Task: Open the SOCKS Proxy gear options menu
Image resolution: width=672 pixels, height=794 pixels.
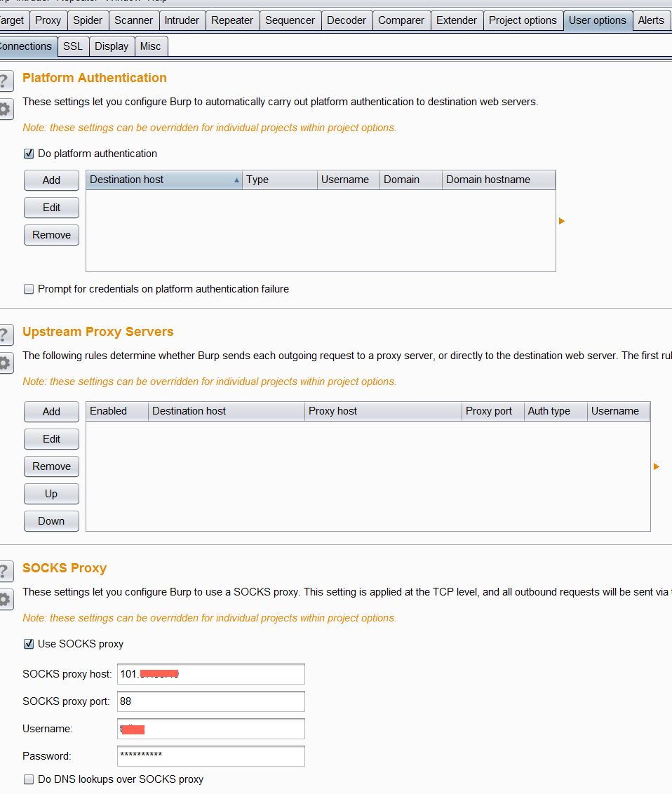Action: pyautogui.click(x=5, y=600)
